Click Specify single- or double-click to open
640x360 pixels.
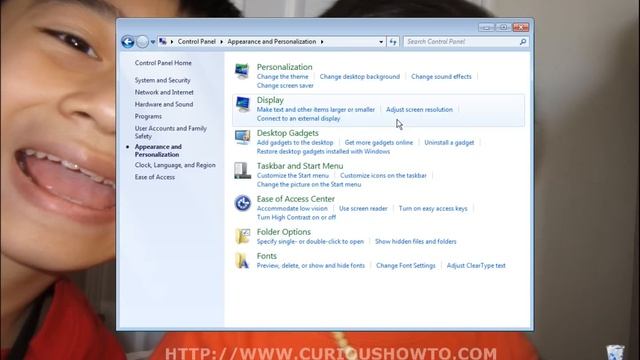(310, 242)
